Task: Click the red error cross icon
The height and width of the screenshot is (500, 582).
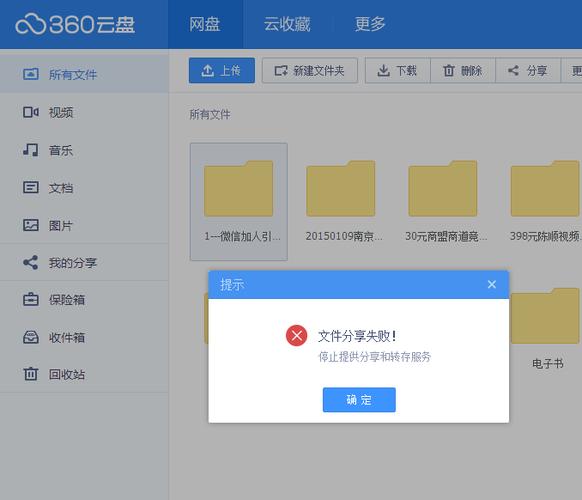Action: 296,336
